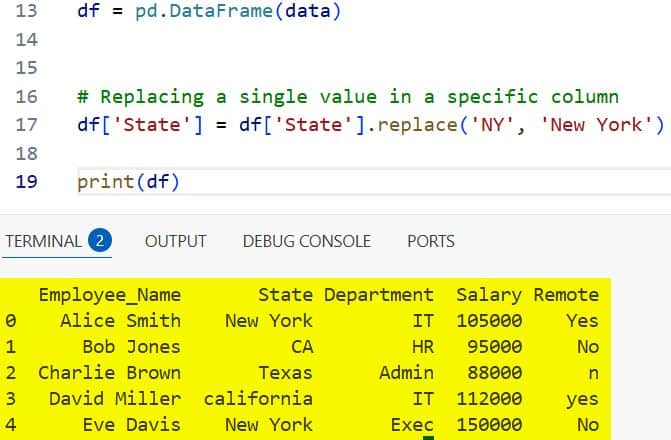
Task: Click 'Exec' department value
Action: pos(412,425)
